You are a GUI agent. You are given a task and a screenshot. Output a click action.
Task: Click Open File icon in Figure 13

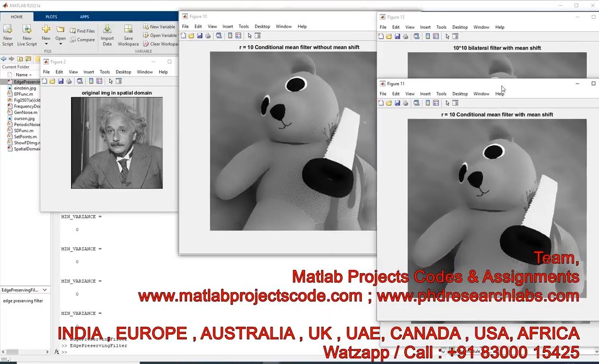pyautogui.click(x=389, y=37)
